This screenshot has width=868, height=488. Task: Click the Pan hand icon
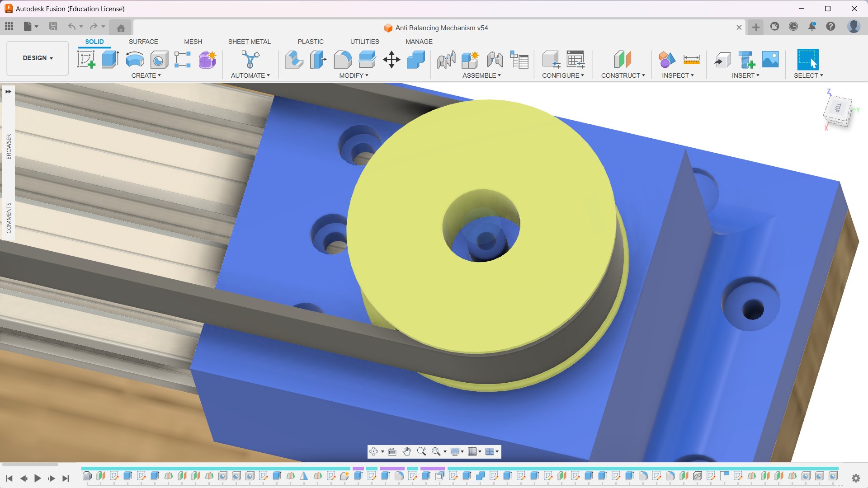[x=407, y=451]
